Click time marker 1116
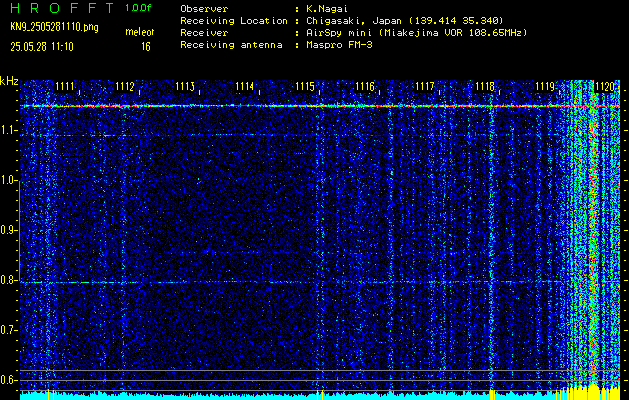The image size is (629, 400). (365, 86)
